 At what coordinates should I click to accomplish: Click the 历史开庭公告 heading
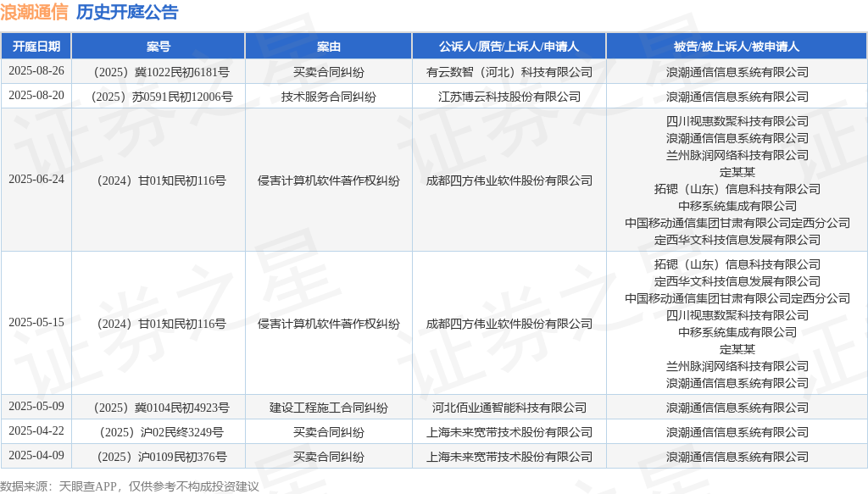click(127, 12)
